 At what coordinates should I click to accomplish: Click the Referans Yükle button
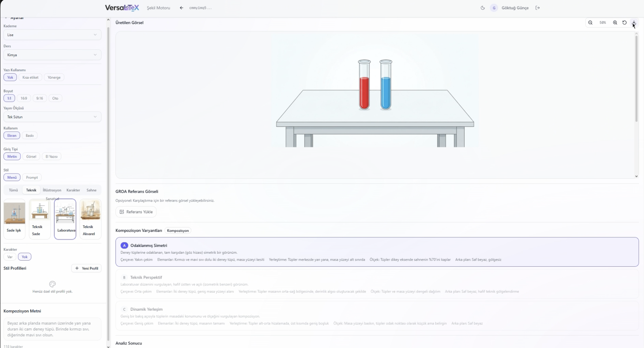(x=136, y=212)
